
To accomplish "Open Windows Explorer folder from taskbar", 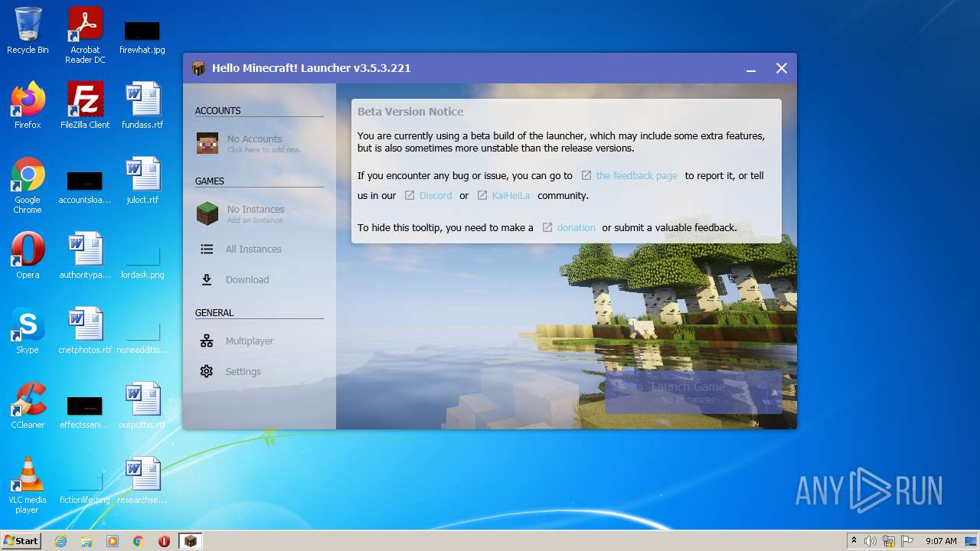I will click(x=87, y=541).
